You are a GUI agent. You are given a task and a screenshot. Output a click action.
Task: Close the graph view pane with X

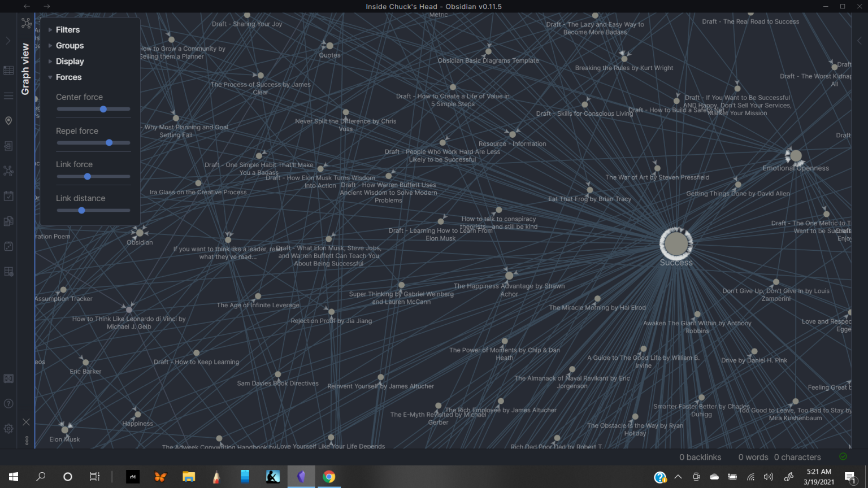(x=26, y=422)
